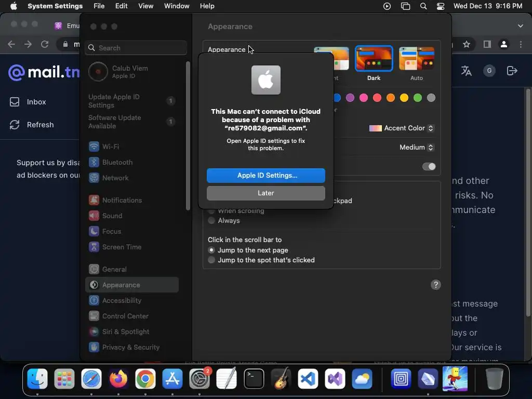Open Launchpad from the Dock
Viewport: 532px width, 399px height.
pos(64,379)
